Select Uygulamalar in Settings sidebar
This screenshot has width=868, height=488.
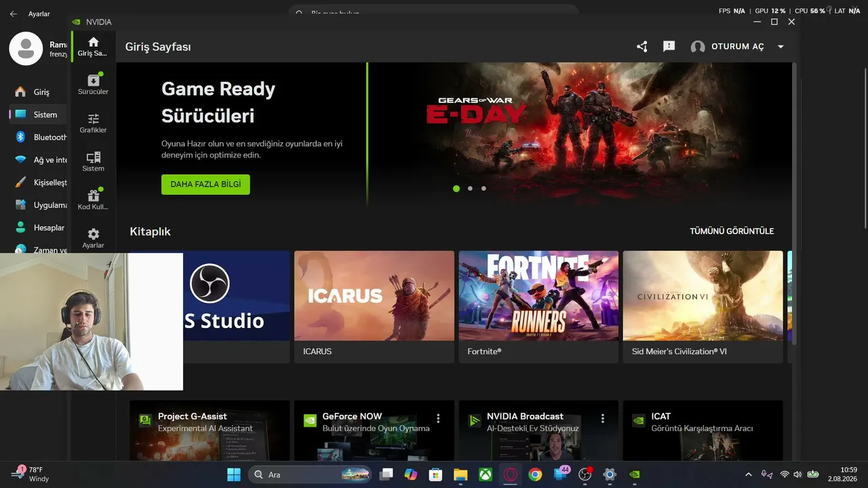(x=39, y=205)
